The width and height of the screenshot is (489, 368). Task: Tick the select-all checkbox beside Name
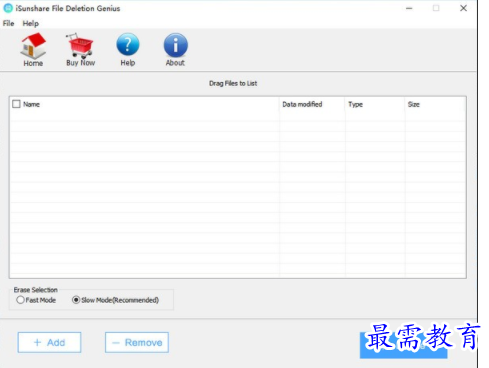[16, 104]
